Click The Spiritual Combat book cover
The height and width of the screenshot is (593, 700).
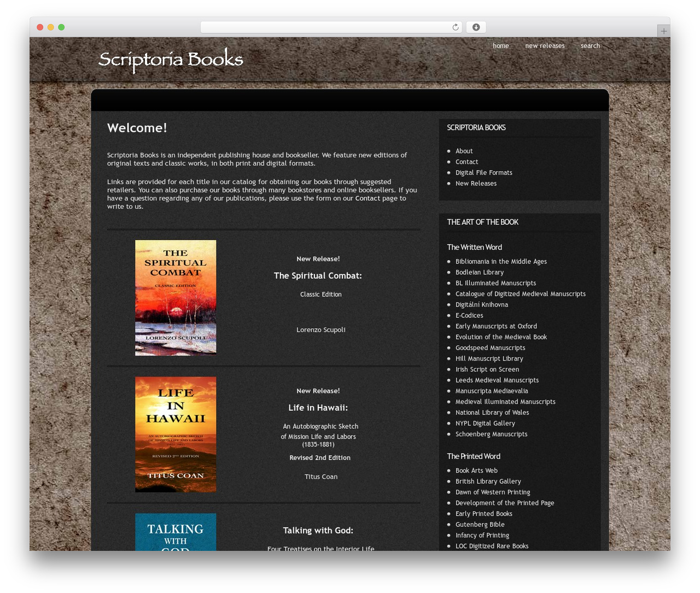pyautogui.click(x=176, y=298)
